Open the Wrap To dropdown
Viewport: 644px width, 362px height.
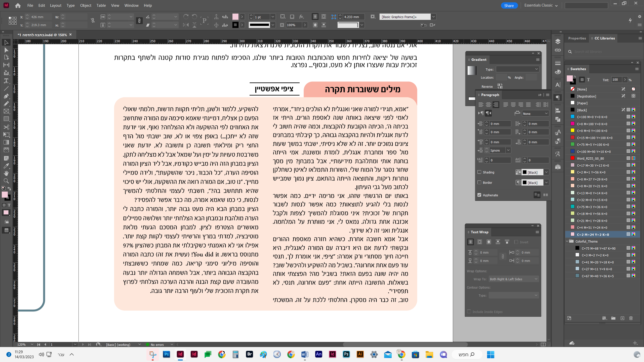tap(513, 279)
